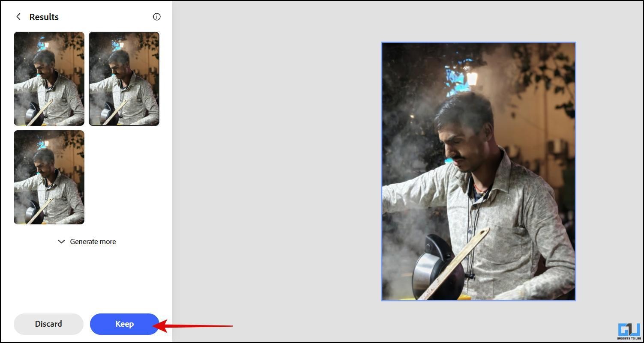
Task: Click the chevron next to Generate more
Action: pyautogui.click(x=62, y=242)
